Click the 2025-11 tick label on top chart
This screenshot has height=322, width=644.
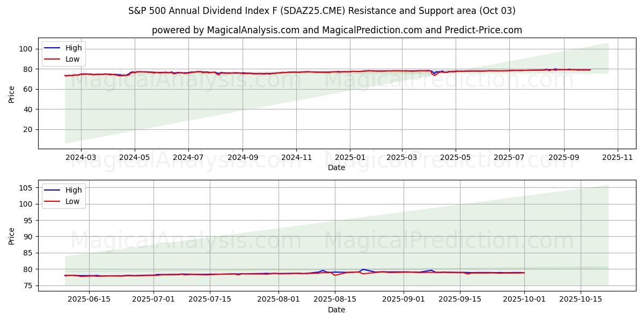618,158
